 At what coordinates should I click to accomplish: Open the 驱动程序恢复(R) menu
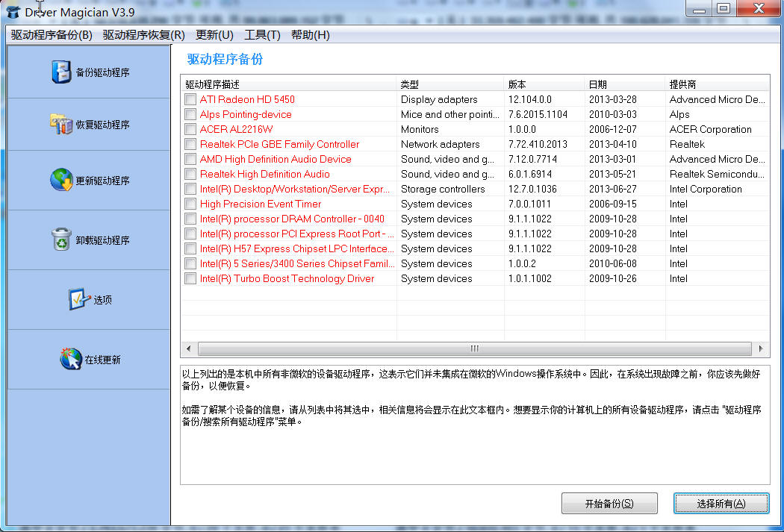[x=143, y=35]
